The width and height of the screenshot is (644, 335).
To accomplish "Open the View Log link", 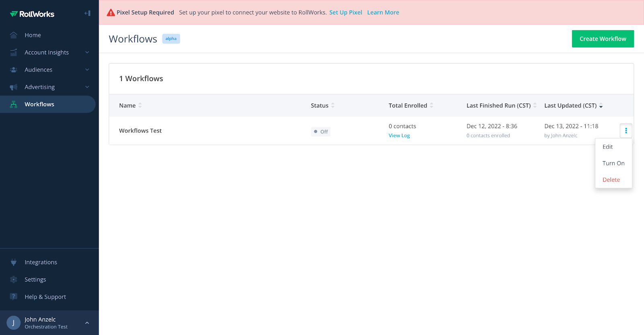I will (399, 136).
